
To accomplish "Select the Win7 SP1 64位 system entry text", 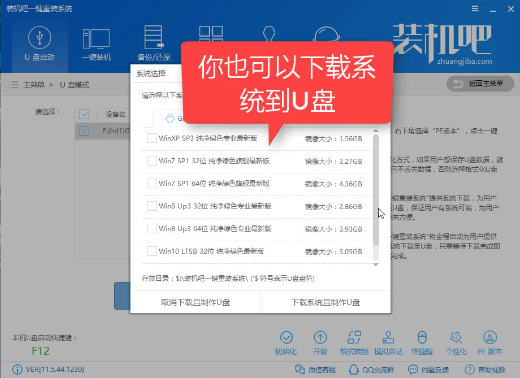I will point(214,184).
